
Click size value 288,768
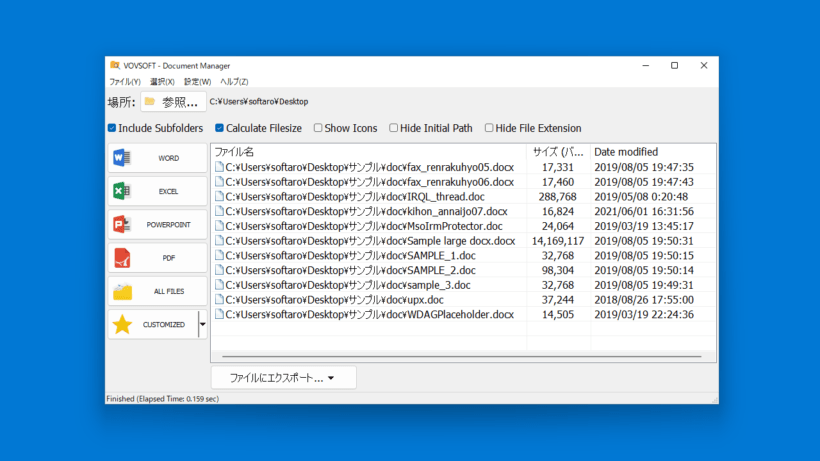[x=558, y=197]
